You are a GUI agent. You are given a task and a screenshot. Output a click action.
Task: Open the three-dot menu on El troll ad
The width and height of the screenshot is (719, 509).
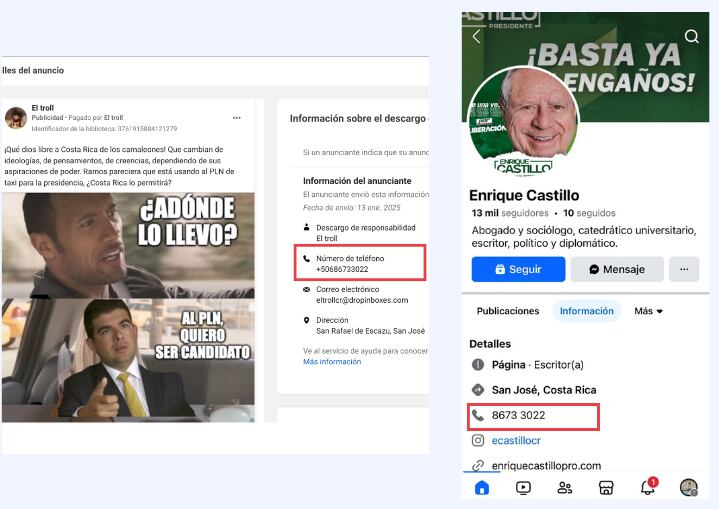pyautogui.click(x=237, y=117)
